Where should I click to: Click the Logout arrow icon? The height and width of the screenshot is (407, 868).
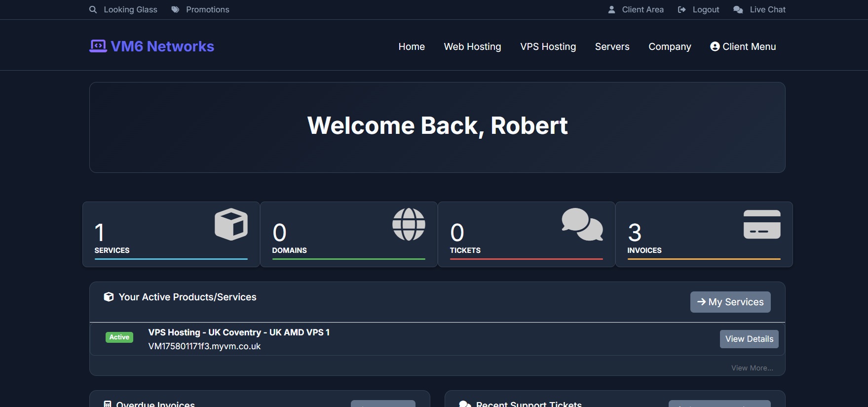coord(681,9)
